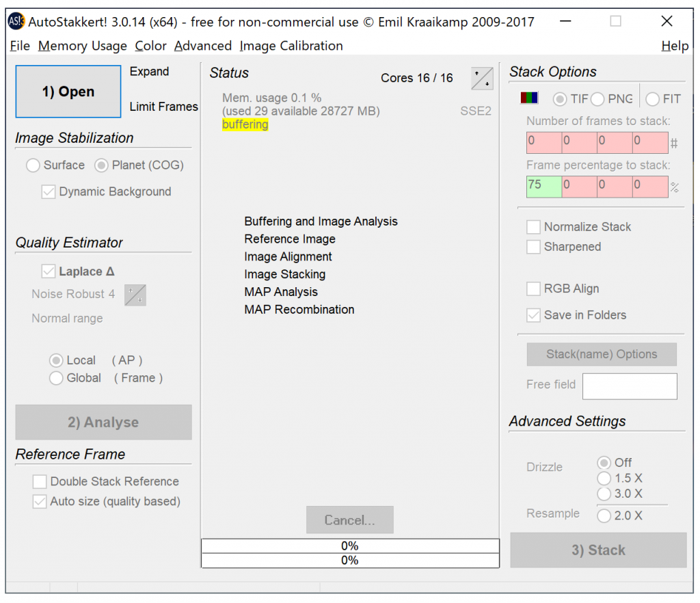Select Surface stabilization mode

(55, 165)
